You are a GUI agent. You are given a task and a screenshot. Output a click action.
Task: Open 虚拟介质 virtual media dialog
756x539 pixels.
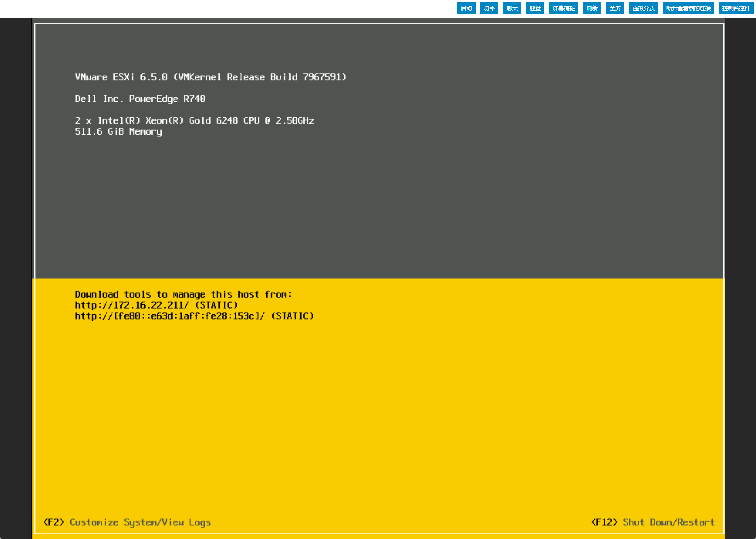point(643,8)
